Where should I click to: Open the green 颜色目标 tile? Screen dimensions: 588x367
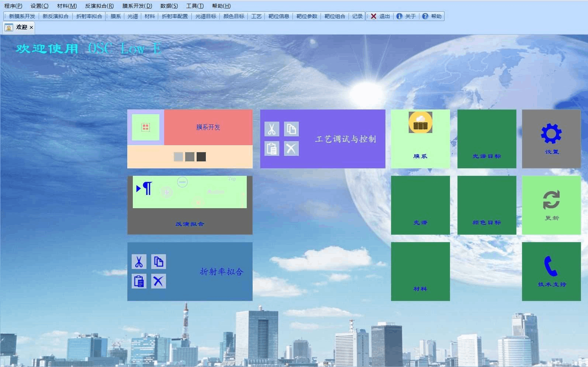tap(487, 205)
